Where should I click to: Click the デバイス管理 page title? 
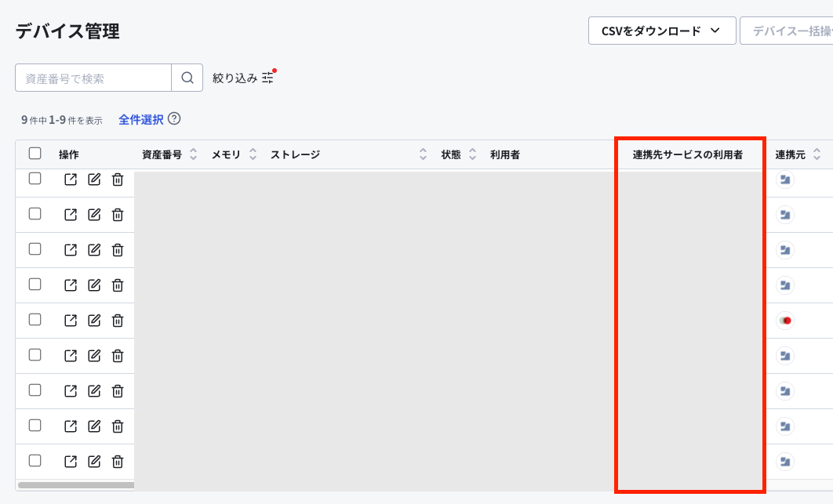(67, 31)
